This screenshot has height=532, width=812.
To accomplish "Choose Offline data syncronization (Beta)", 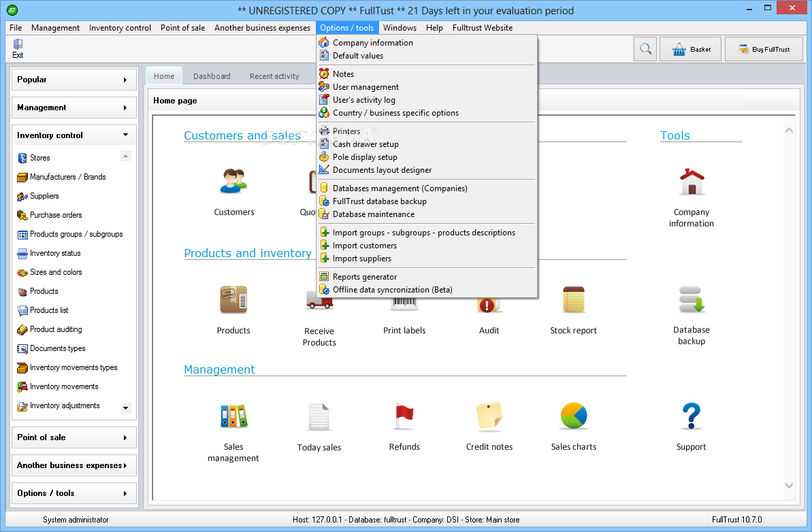I will [427, 290].
